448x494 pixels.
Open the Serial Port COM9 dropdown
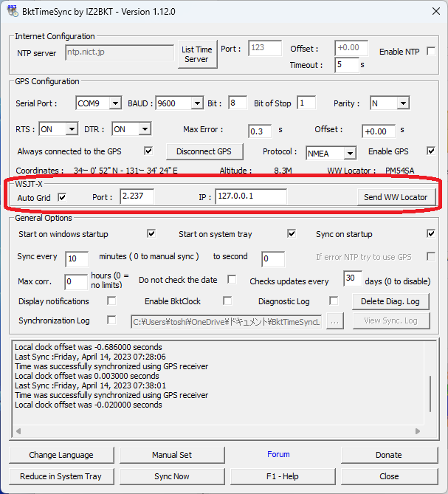click(x=116, y=103)
